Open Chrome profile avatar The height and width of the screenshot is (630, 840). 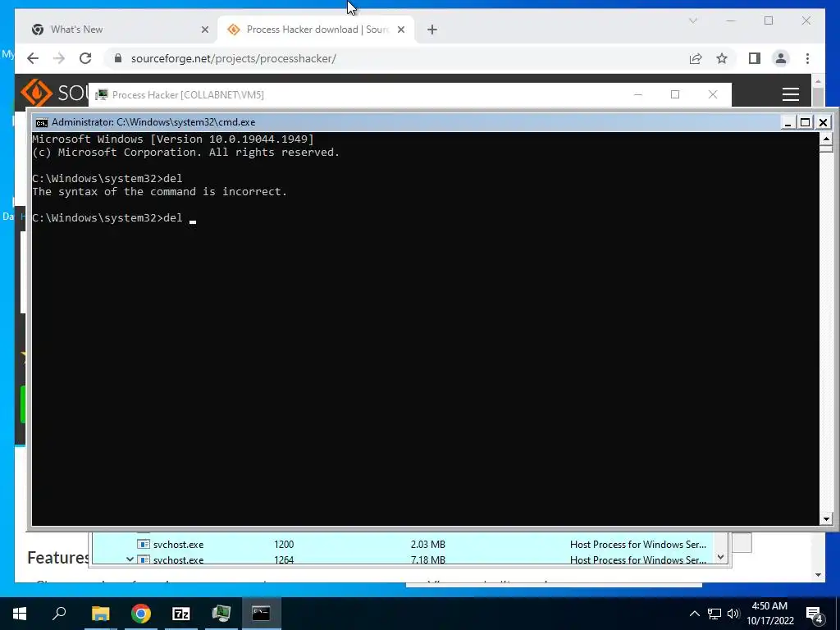(781, 58)
